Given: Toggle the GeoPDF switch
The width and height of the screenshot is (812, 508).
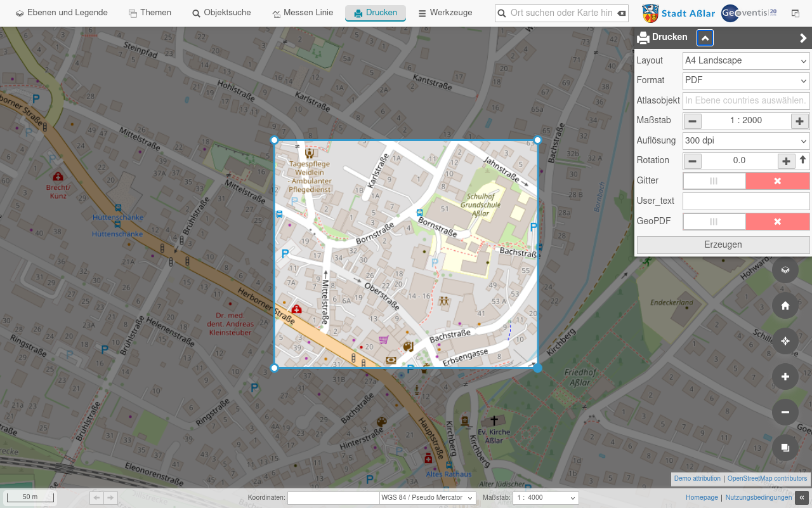Looking at the screenshot, I should click(746, 222).
